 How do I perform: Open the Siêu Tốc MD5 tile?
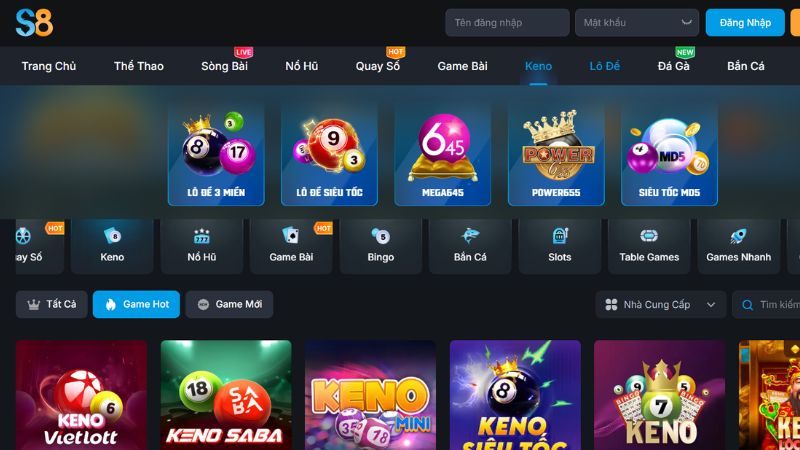(x=669, y=155)
